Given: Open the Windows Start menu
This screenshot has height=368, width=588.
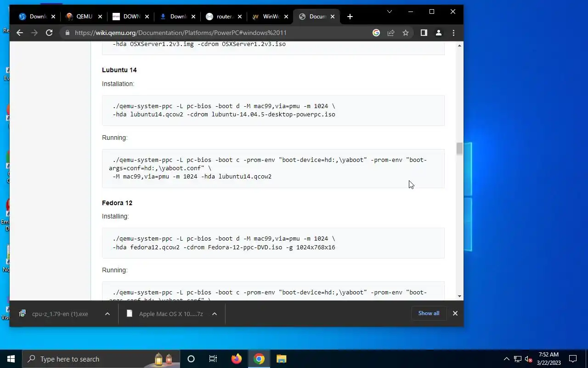Looking at the screenshot, I should 11,359.
